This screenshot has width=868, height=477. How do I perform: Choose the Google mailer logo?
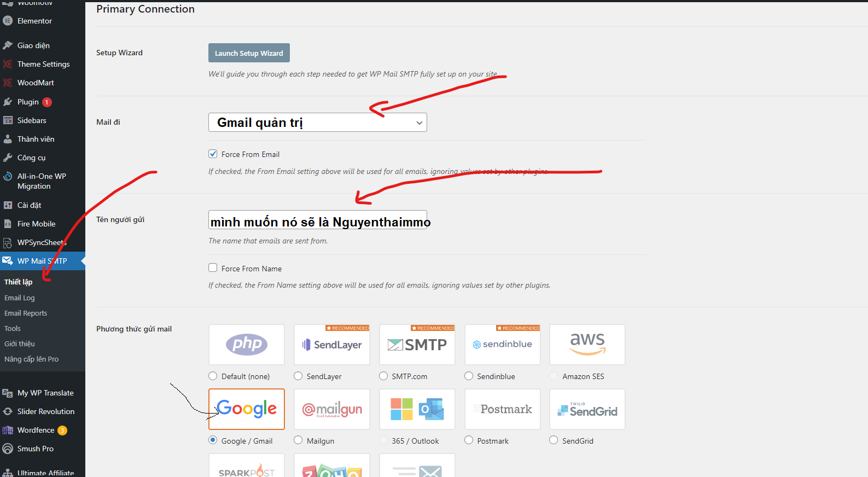(247, 409)
